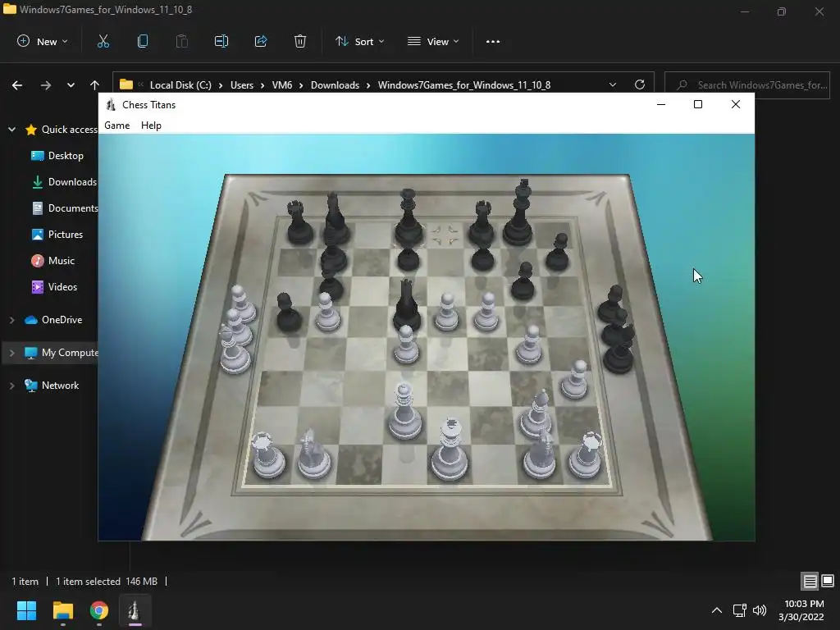Go back with the left arrow button

[x=17, y=85]
